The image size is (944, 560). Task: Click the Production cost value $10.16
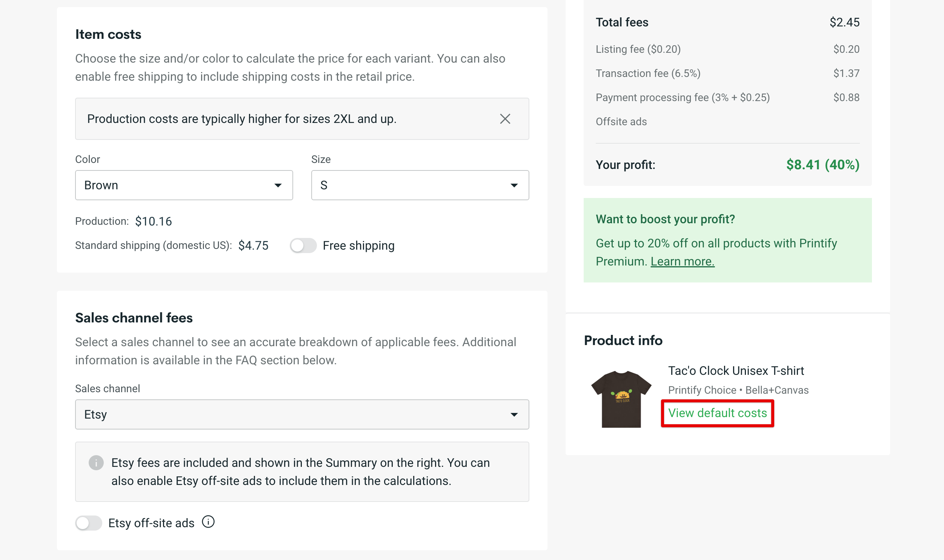153,221
